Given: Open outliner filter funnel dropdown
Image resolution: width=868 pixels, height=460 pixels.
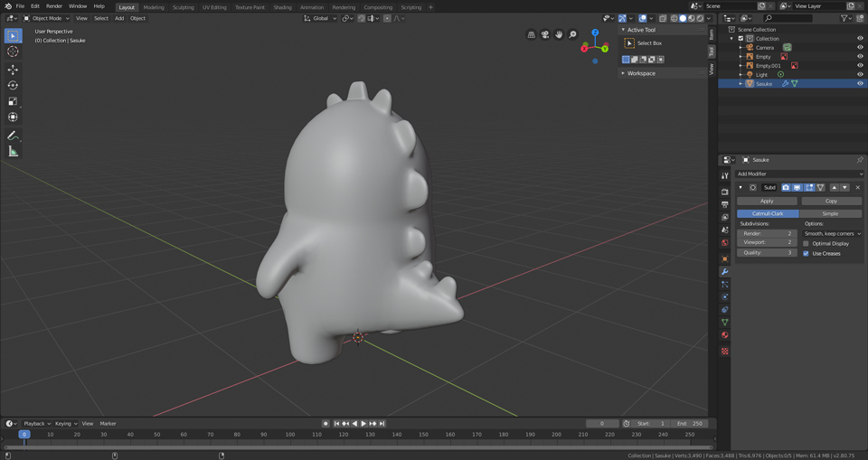Looking at the screenshot, I should (846, 18).
